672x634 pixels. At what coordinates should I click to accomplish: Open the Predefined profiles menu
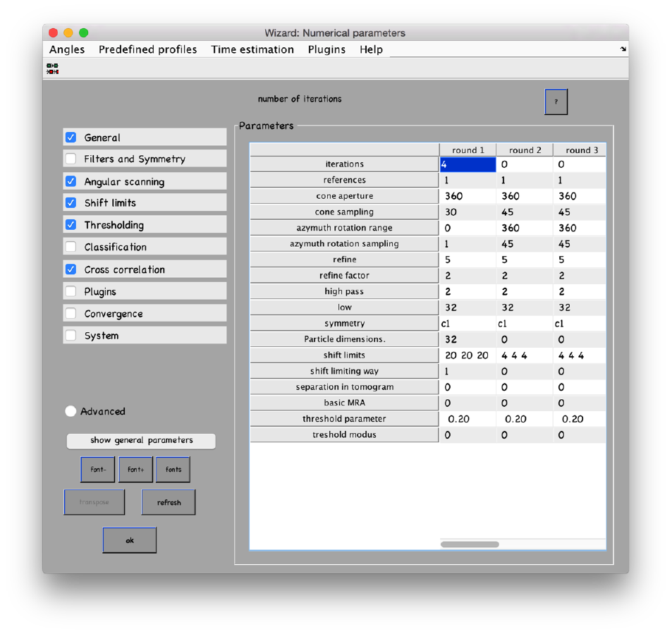pos(148,49)
